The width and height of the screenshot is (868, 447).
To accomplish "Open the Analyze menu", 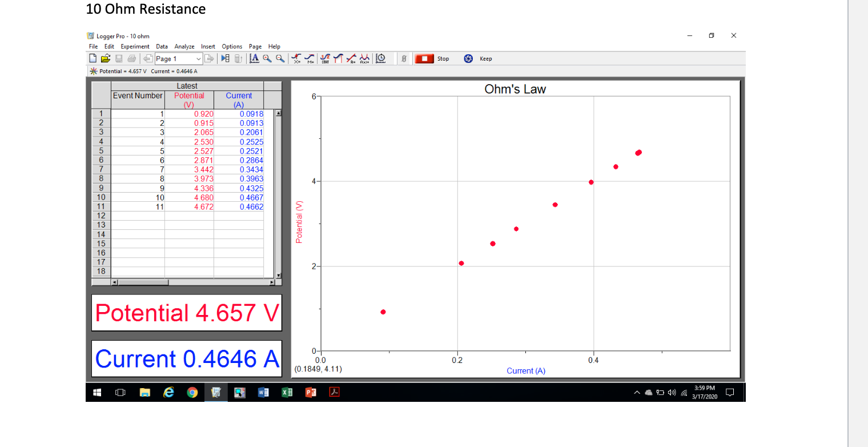I will (x=184, y=46).
